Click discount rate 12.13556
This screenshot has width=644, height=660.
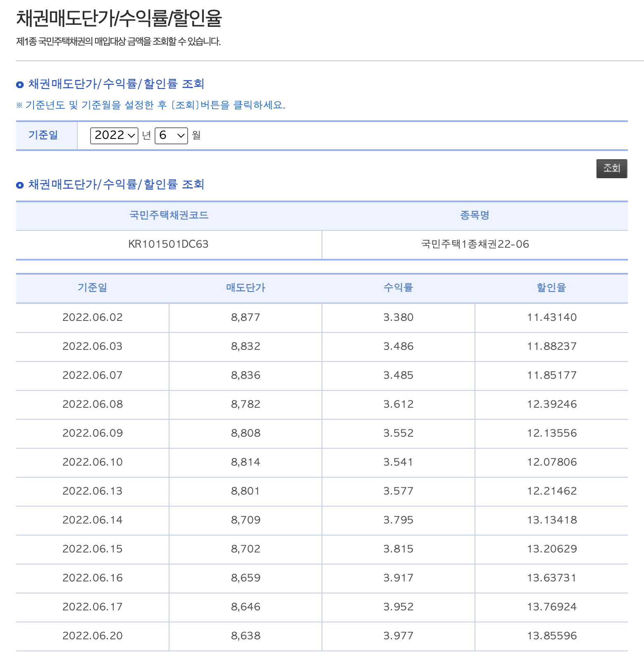click(552, 433)
